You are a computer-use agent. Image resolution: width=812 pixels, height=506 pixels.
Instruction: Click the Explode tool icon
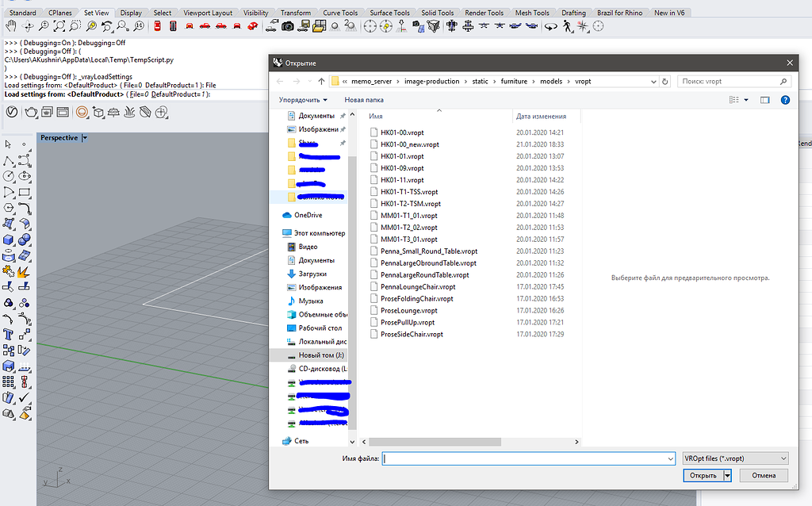pos(24,271)
